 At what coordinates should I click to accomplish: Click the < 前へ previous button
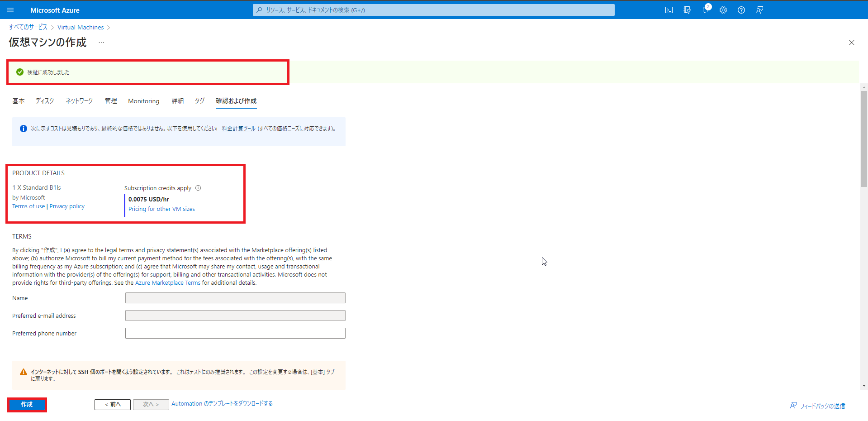pos(113,405)
